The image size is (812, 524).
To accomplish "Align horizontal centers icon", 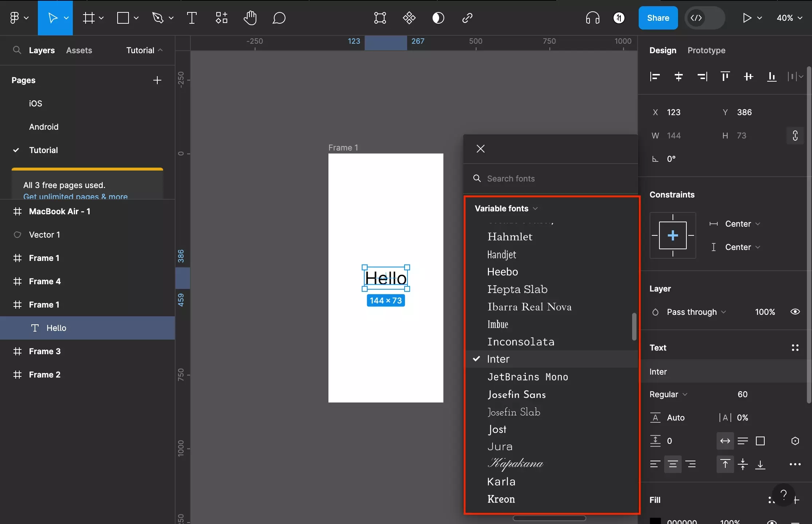I will click(678, 77).
